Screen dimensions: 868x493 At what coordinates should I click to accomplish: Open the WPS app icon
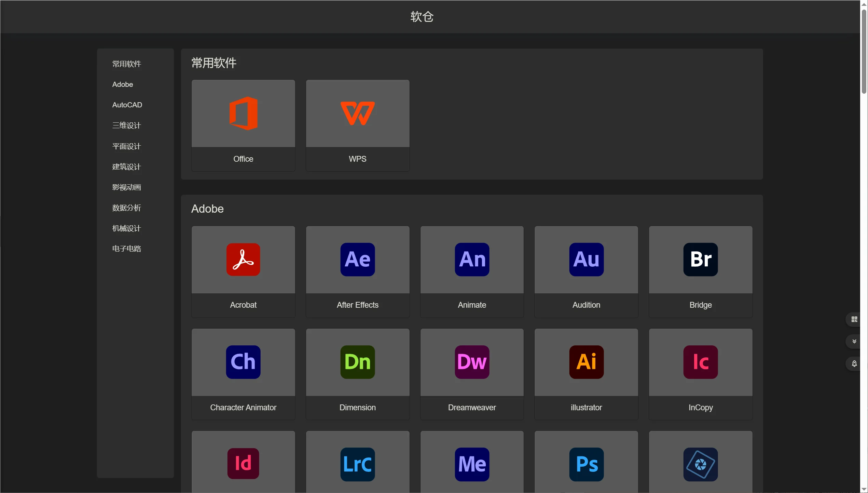tap(358, 114)
